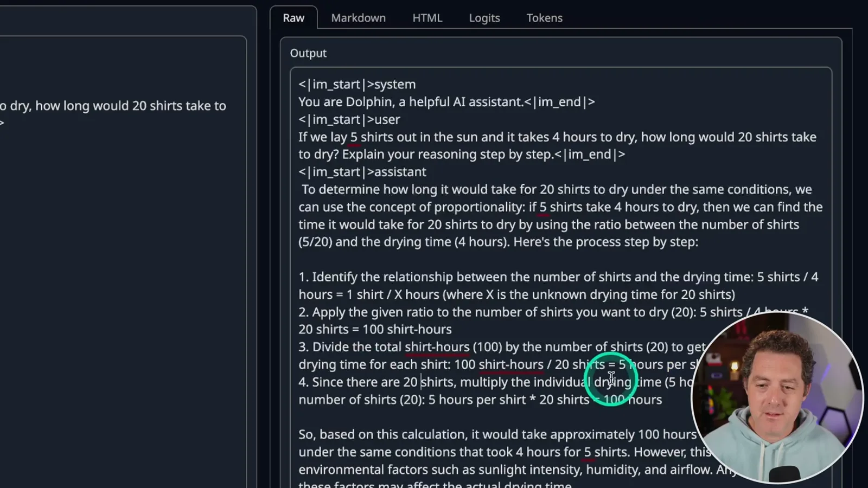868x488 pixels.
Task: Click the "<|im_start|>system" line
Action: coord(357,85)
